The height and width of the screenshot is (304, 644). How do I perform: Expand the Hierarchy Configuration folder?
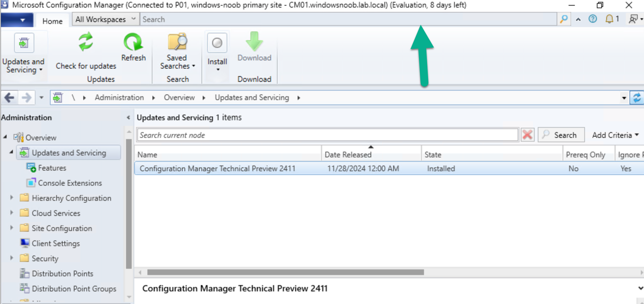(x=12, y=198)
